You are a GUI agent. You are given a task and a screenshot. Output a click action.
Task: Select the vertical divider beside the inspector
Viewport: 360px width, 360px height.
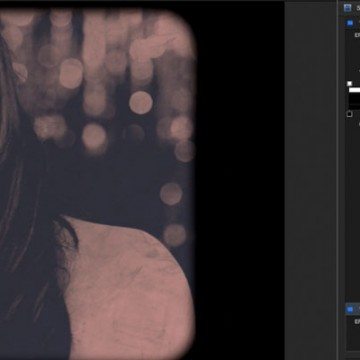[x=338, y=180]
